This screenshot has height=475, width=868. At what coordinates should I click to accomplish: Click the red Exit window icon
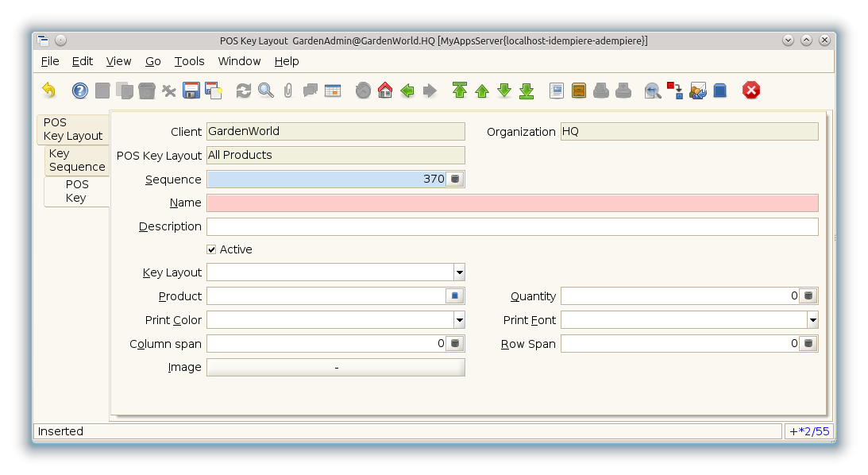[x=751, y=91]
